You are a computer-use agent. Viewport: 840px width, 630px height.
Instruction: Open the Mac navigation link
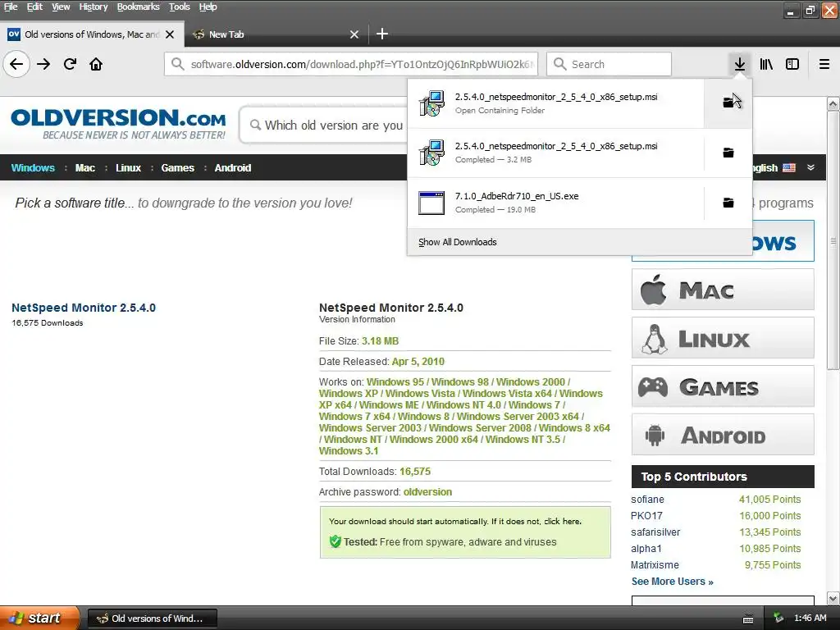click(85, 167)
